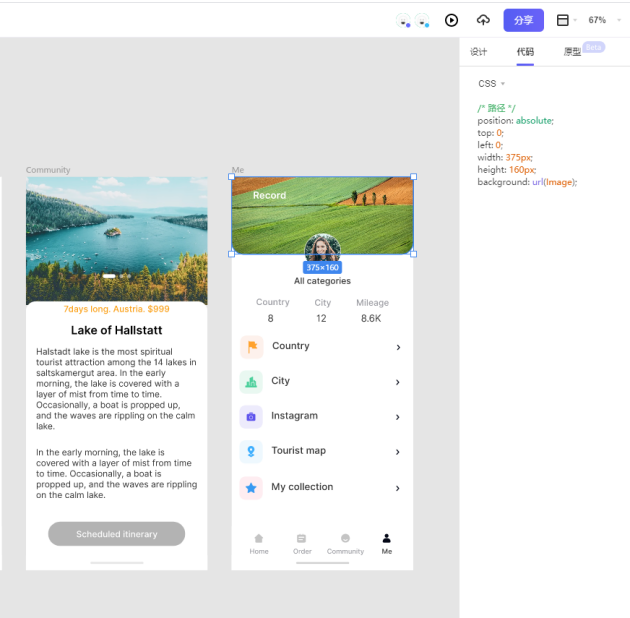Screen dimensions: 630x618
Task: Expand the Country row chevron
Action: [398, 347]
